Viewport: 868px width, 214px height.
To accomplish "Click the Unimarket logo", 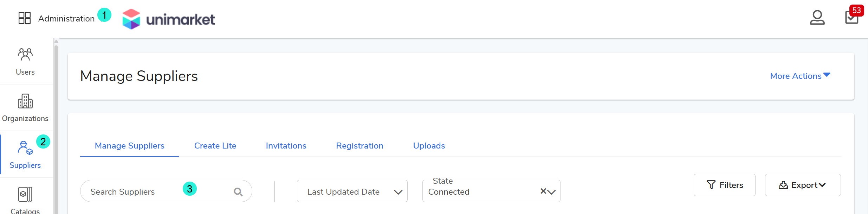I will [169, 19].
